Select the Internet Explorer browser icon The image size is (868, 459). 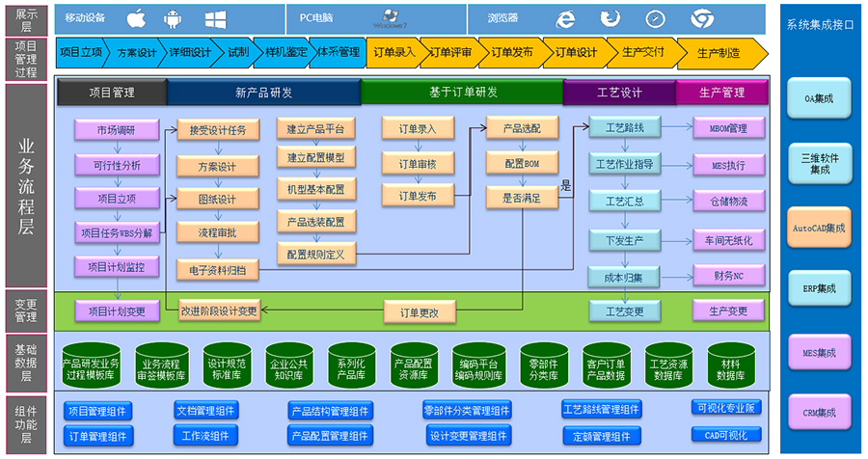565,18
